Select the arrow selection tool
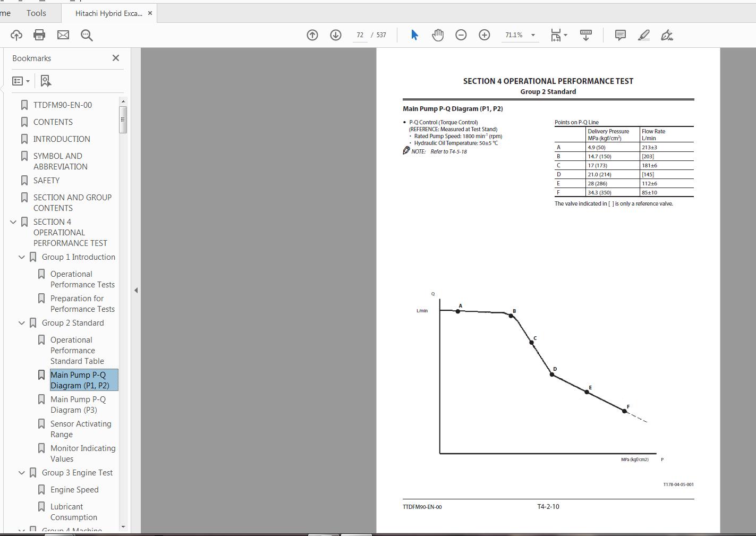756x536 pixels. click(414, 35)
